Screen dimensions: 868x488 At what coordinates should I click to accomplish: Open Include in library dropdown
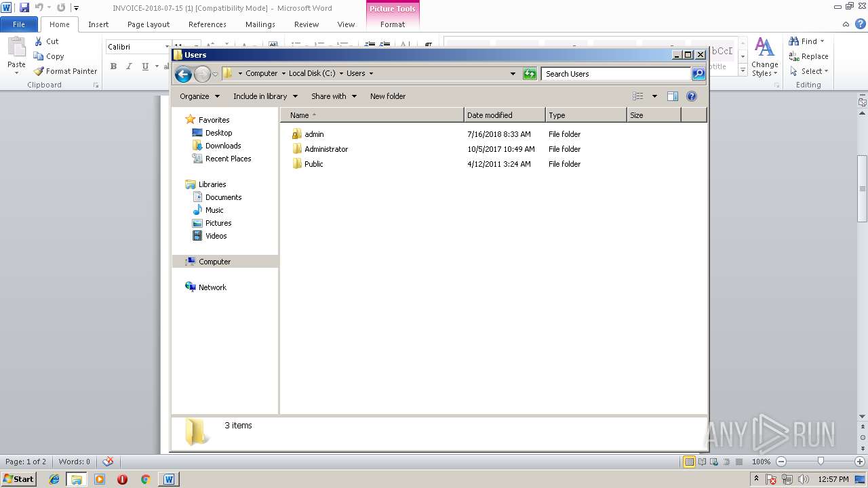pos(265,96)
